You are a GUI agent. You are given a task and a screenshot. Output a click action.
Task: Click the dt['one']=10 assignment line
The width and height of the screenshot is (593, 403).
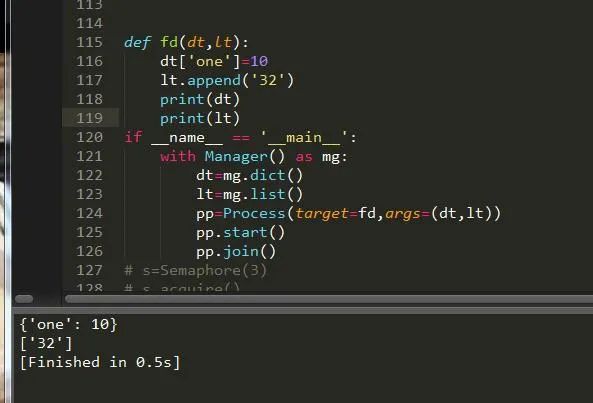(214, 61)
